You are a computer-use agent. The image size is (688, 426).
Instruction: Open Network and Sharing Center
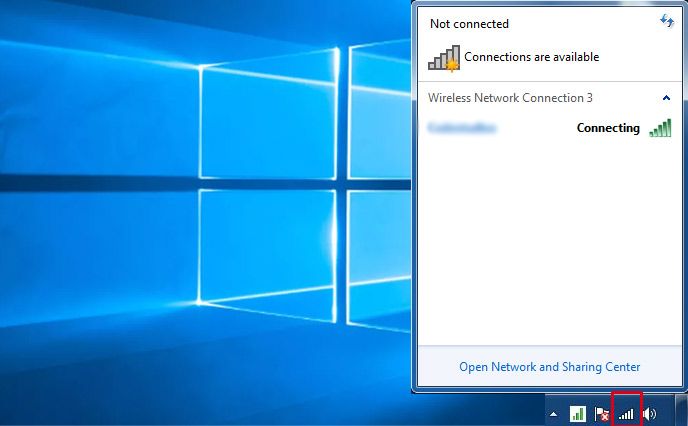coord(549,367)
